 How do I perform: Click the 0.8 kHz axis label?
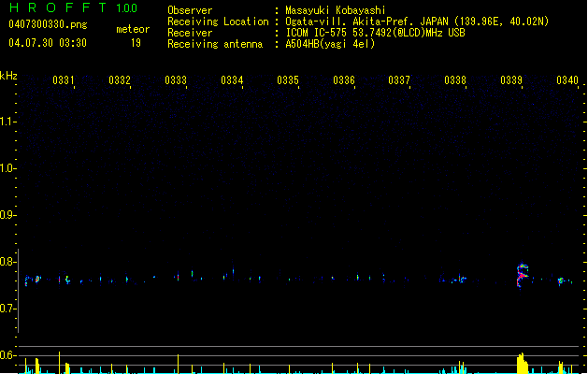point(7,262)
